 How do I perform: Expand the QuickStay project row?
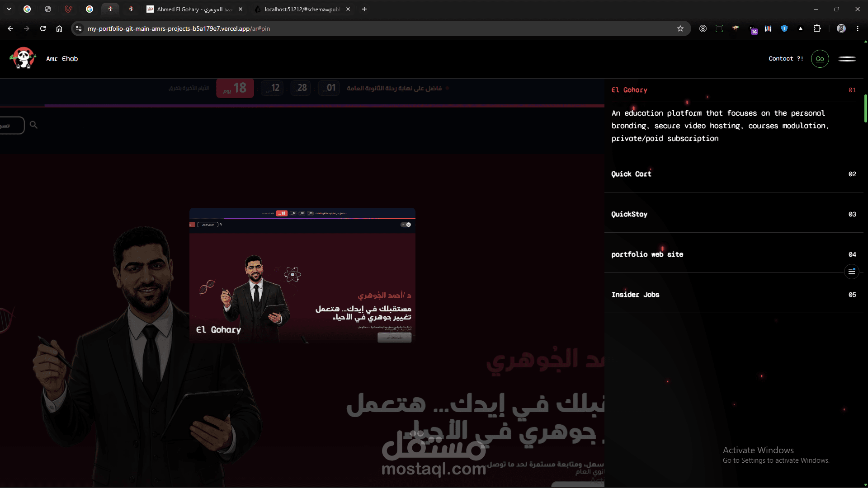click(734, 214)
